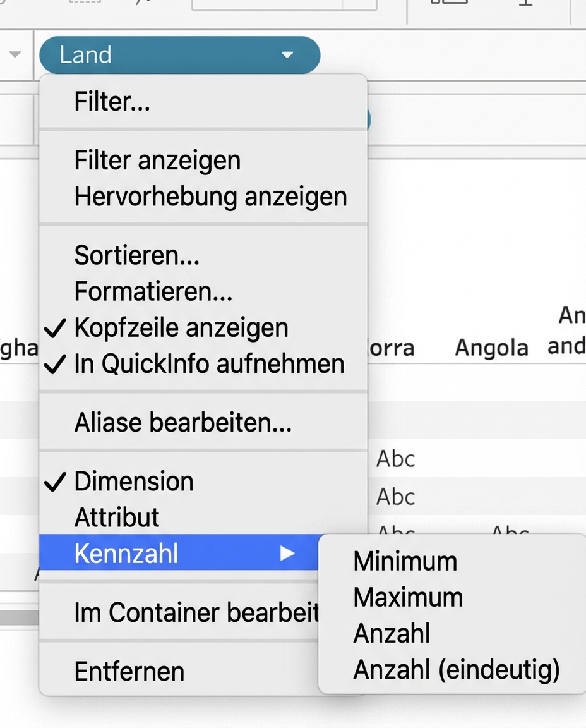Keep "Dimension" selected in the menu
586x728 pixels.
point(134,481)
